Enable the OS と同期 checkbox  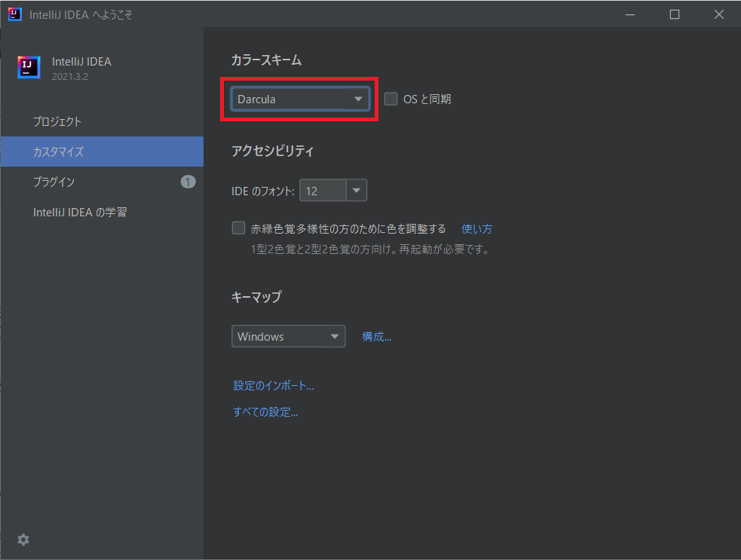point(390,99)
